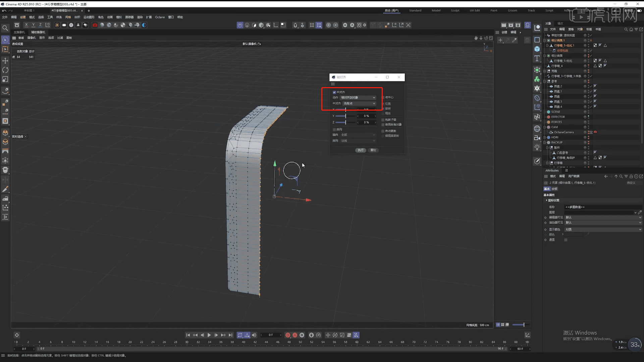The image size is (644, 362).
Task: Add new document tab with plus
Action: coord(89,11)
